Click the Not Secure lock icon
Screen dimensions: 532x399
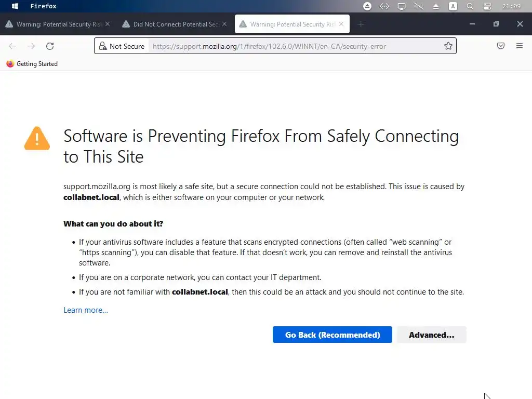(x=103, y=46)
